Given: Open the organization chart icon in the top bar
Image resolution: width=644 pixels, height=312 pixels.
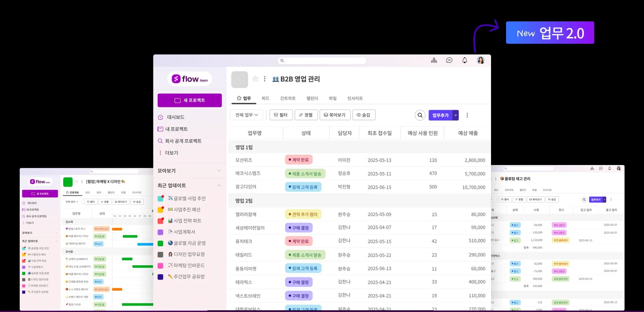Looking at the screenshot, I should click(434, 60).
